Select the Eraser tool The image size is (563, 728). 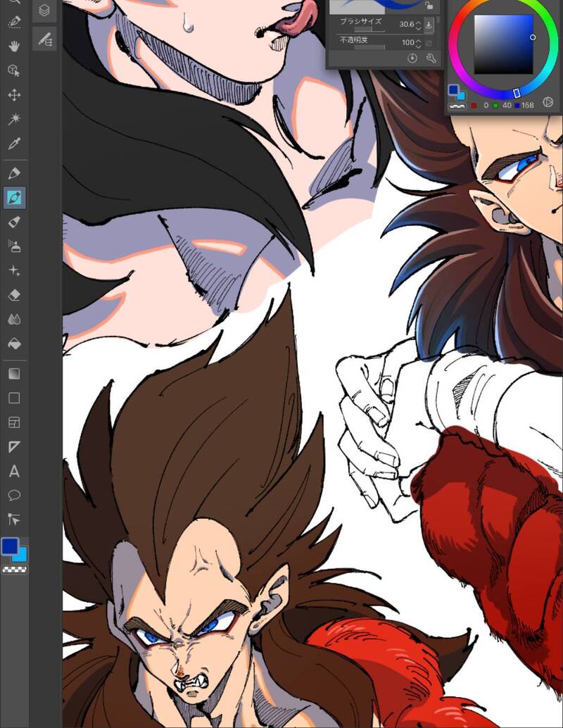14,295
